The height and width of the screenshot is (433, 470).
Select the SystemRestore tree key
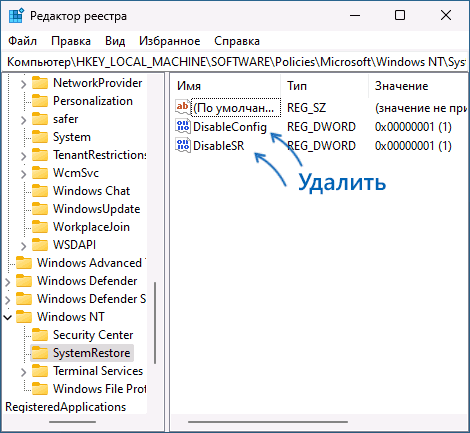pos(92,353)
